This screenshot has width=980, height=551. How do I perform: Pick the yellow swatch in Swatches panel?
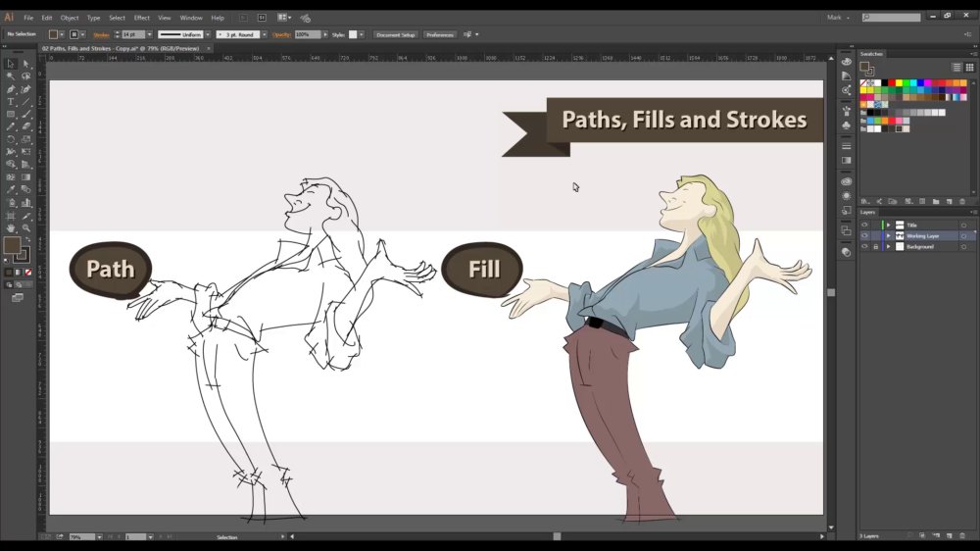(900, 83)
